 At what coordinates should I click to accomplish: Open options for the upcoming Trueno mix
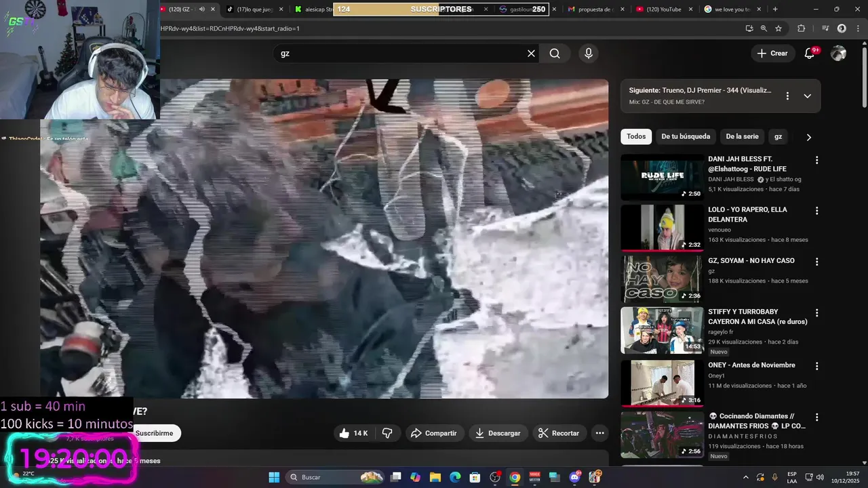click(787, 96)
